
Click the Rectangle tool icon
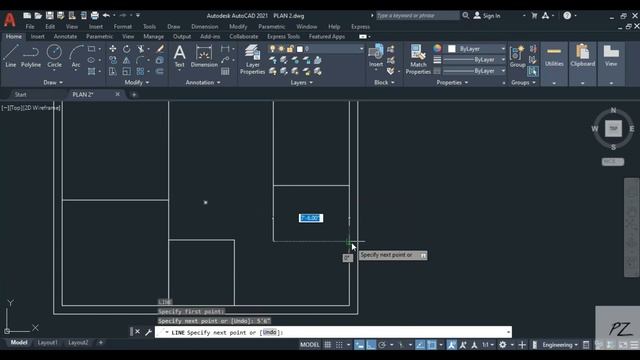[91, 49]
